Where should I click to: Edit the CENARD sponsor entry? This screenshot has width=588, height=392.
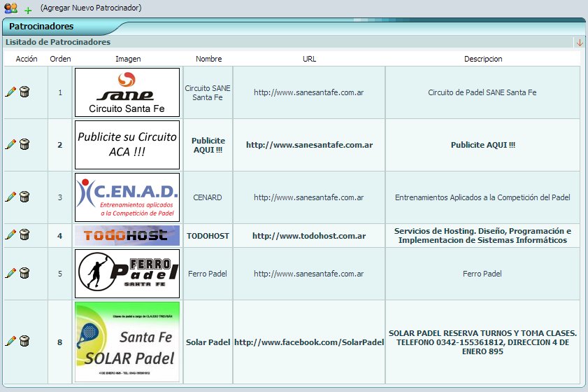point(10,197)
